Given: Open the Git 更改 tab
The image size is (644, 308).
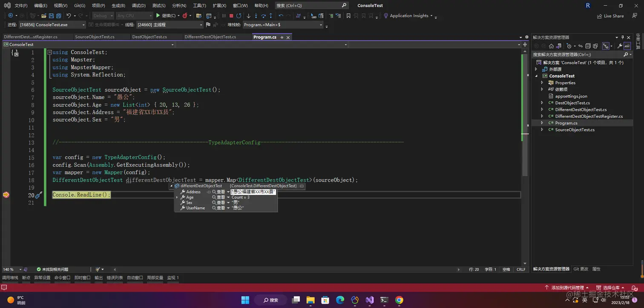Looking at the screenshot, I should pyautogui.click(x=581, y=269).
